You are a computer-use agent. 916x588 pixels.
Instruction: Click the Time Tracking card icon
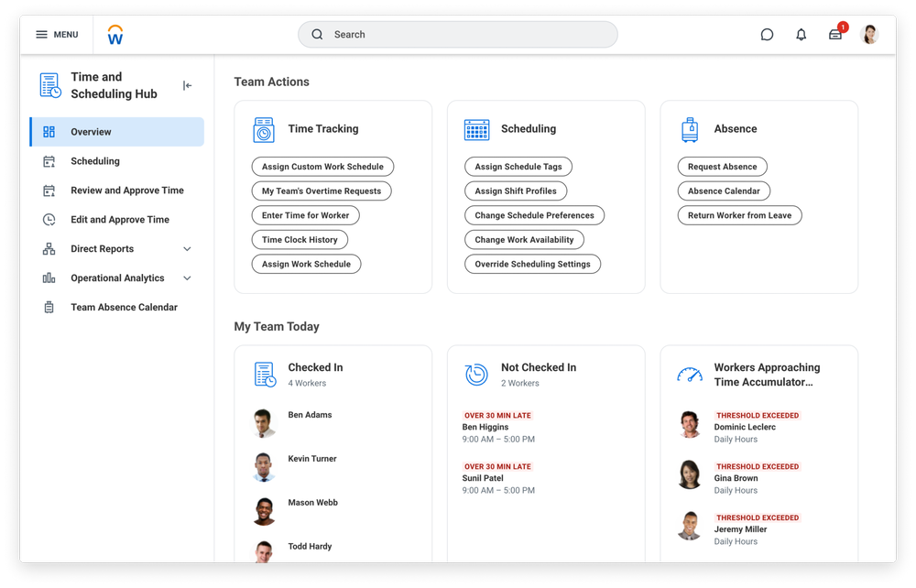click(264, 129)
